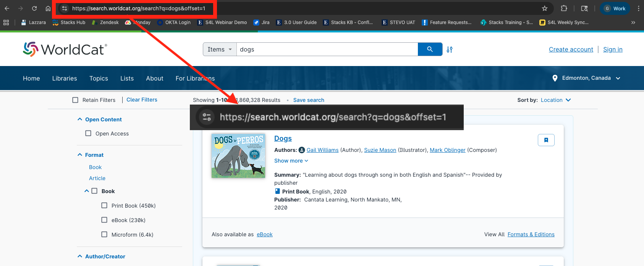The image size is (644, 266).
Task: Open the Suzie Mason illustrator link
Action: [380, 150]
